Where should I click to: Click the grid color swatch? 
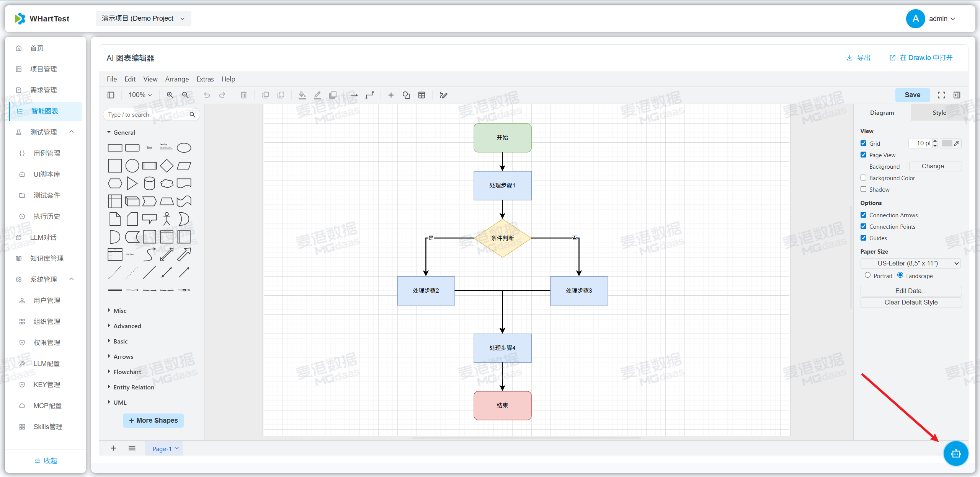pyautogui.click(x=947, y=143)
